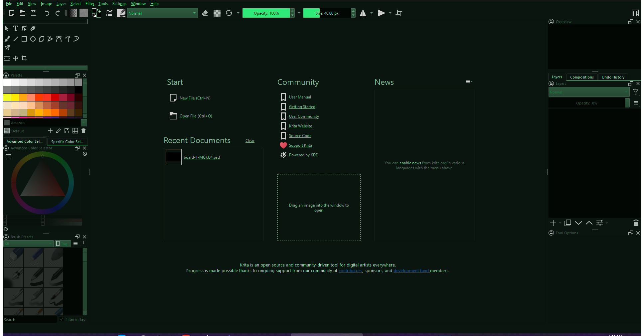Image resolution: width=644 pixels, height=336 pixels.
Task: Open the Settings menu
Action: (x=119, y=4)
